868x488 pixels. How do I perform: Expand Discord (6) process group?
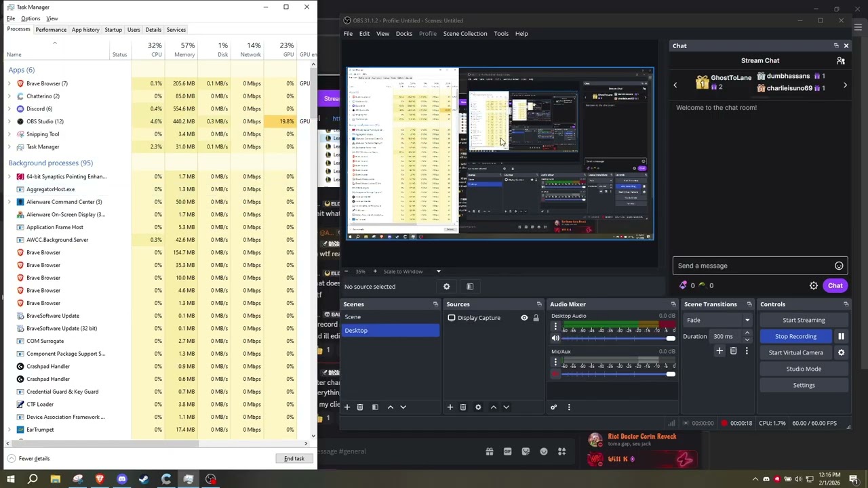[9, 108]
